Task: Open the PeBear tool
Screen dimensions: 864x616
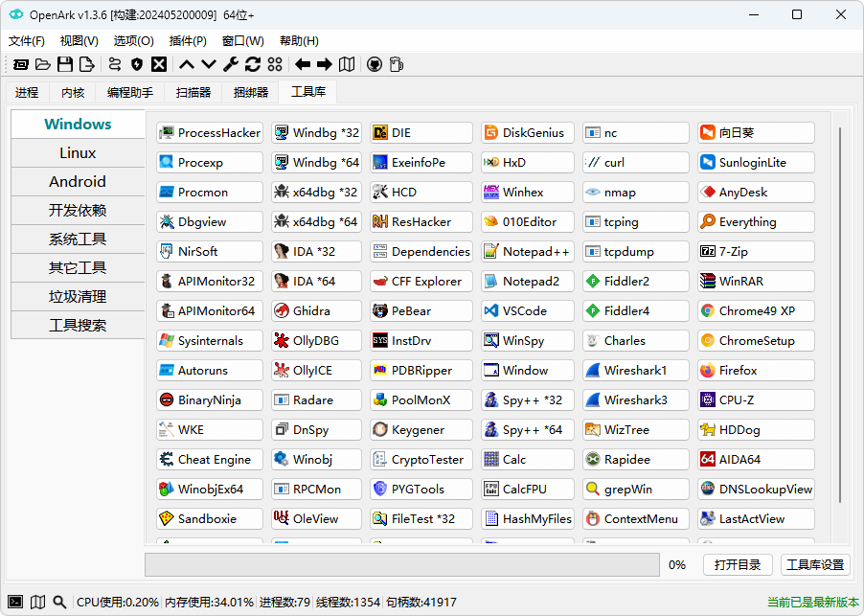Action: pyautogui.click(x=421, y=310)
